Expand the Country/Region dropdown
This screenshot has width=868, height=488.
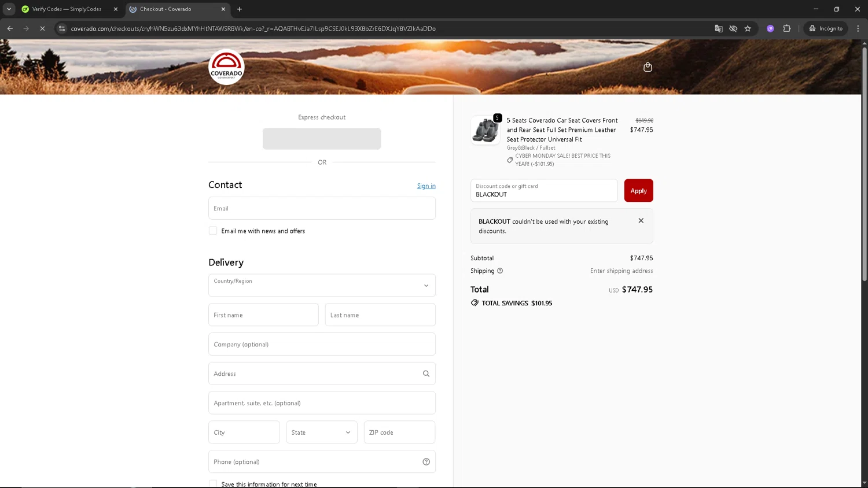click(x=322, y=286)
